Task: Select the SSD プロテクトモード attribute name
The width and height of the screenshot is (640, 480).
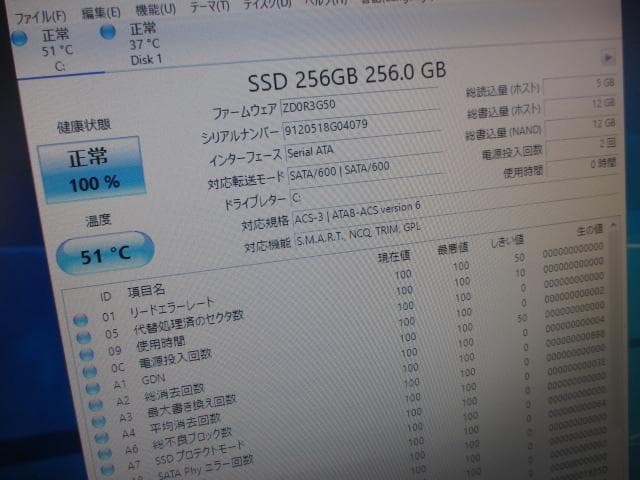Action: click(200, 453)
